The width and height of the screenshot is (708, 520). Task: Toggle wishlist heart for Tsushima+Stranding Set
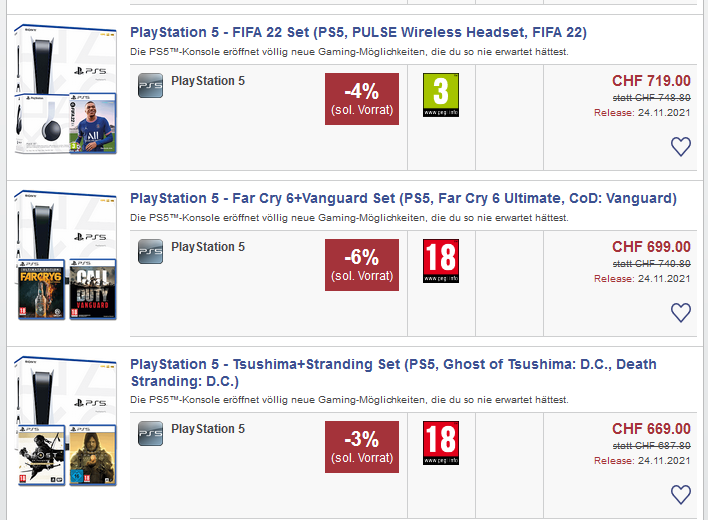(681, 495)
